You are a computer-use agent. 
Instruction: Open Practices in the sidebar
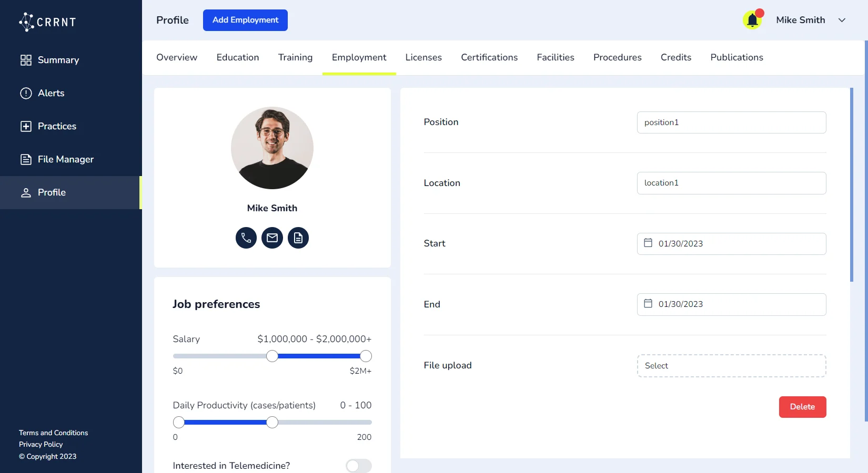pos(57,126)
